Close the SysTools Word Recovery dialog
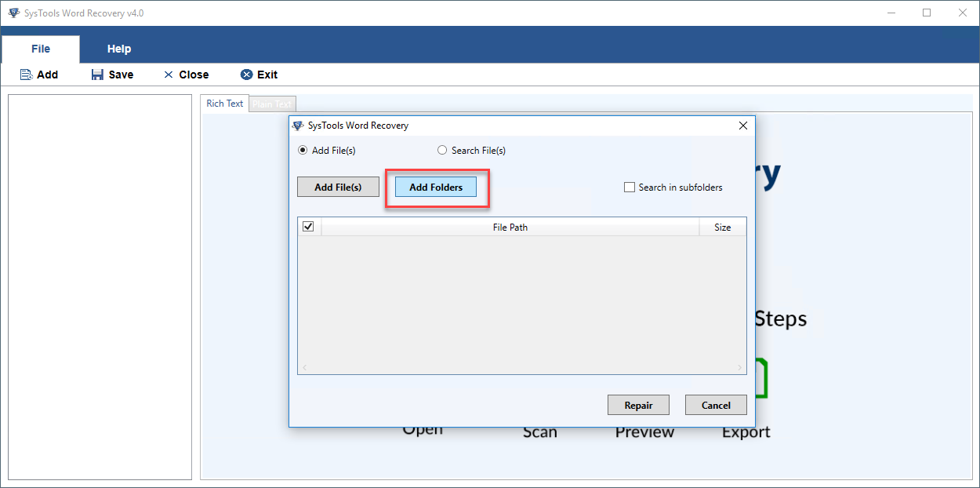Screen dimensions: 980x488 (x=743, y=126)
